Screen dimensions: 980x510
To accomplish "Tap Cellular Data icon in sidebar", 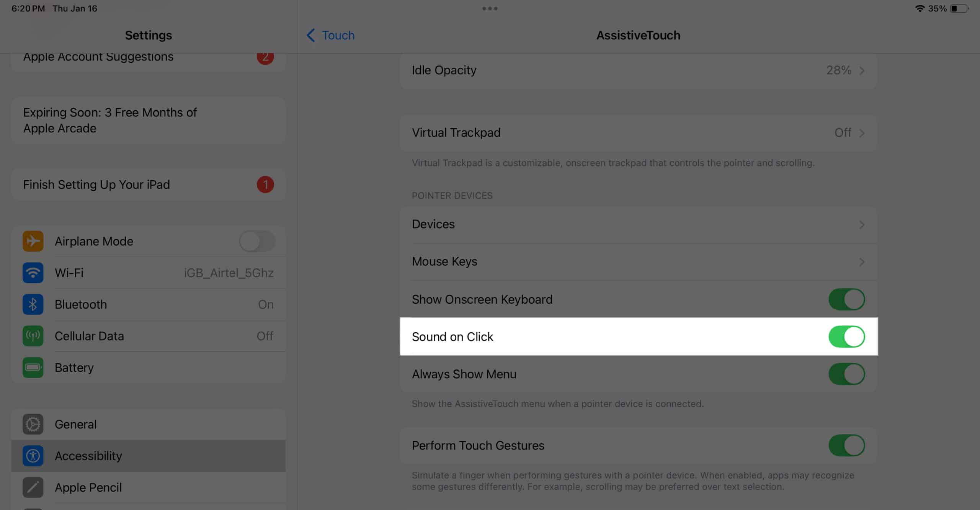I will [x=33, y=336].
